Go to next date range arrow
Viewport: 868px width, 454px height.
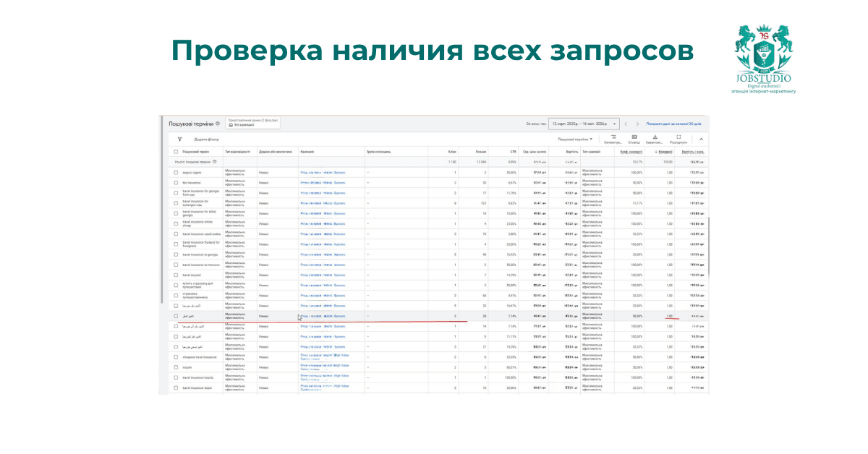pyautogui.click(x=637, y=124)
